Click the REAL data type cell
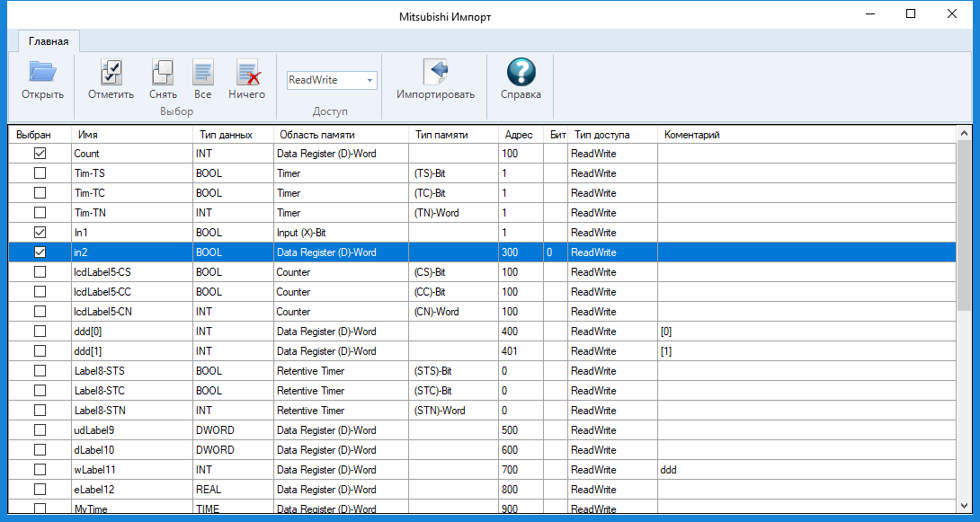The height and width of the screenshot is (522, 980). [233, 490]
